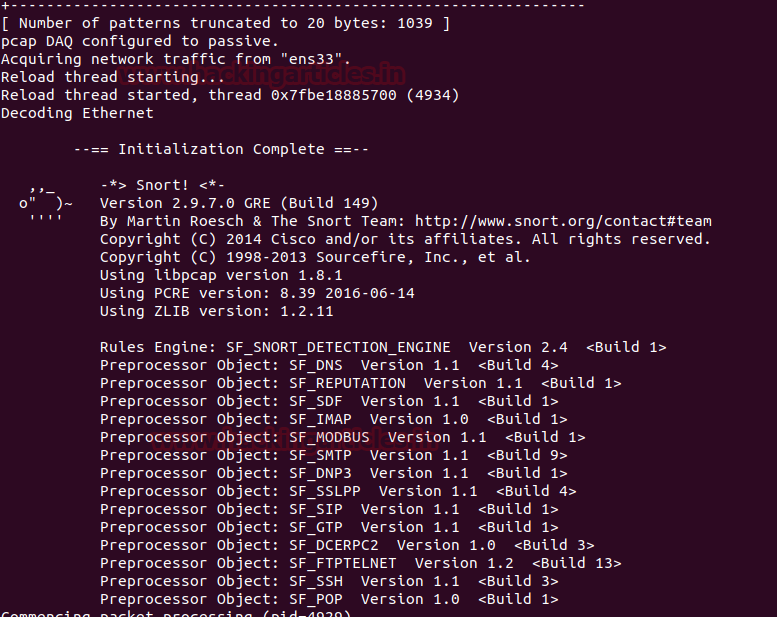777x617 pixels.
Task: Click the PCRE version 8.39 line
Action: 257,293
